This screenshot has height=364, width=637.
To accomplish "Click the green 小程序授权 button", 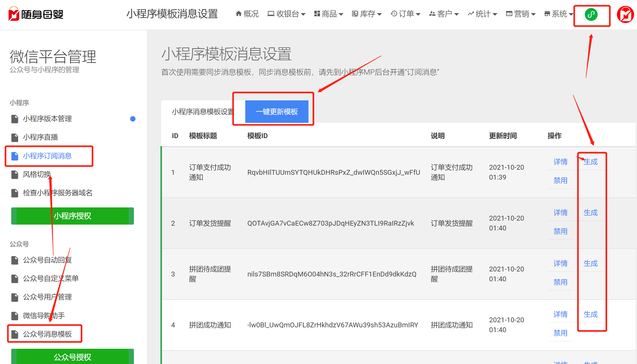I will 73,216.
